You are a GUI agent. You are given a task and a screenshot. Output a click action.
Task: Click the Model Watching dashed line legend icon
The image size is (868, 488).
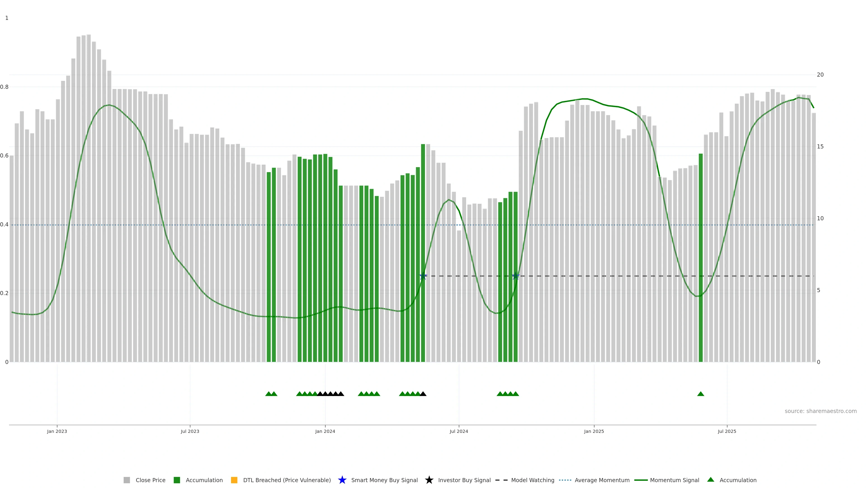(501, 480)
